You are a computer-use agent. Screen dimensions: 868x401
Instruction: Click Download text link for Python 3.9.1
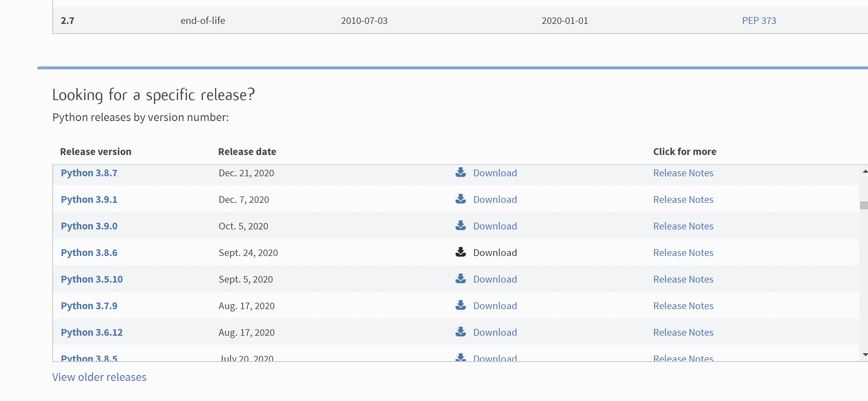click(x=495, y=200)
